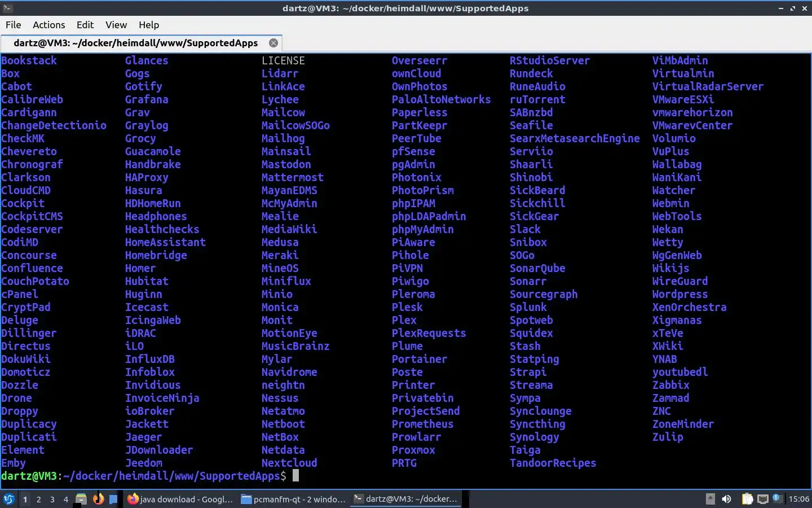Screen dimensions: 812x508
Task: Click the 'HomeAssistant' listing entry
Action: [165, 242]
